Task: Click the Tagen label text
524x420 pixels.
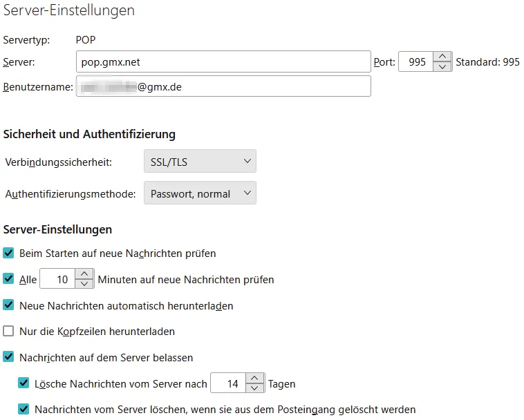Action: tap(282, 384)
